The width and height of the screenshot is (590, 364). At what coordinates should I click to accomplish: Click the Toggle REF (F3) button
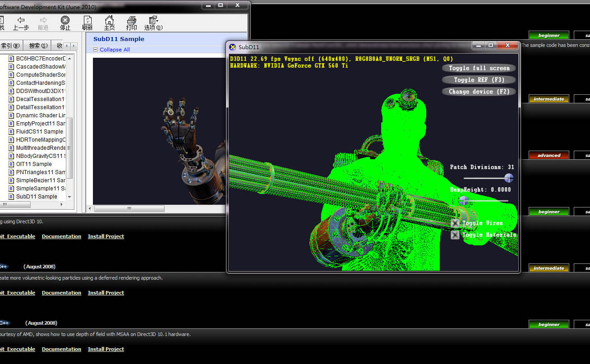(479, 80)
